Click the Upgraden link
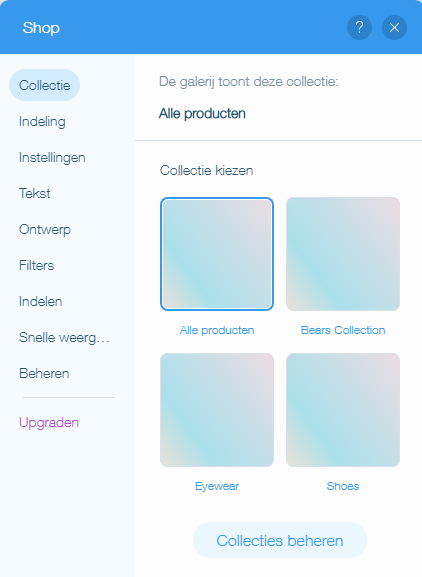Screen dimensions: 422x577 pyautogui.click(x=49, y=422)
